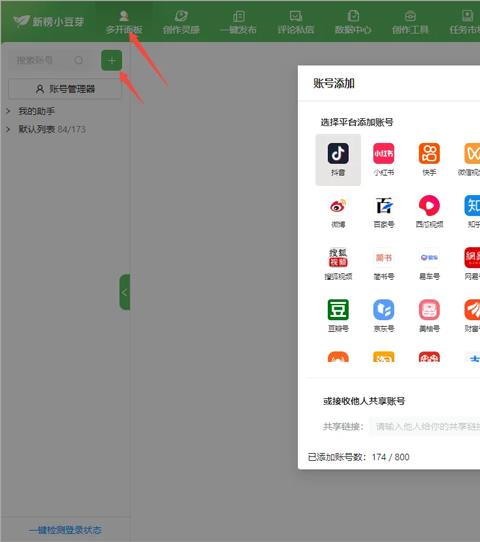Select the pink 美柚号 platform icon
The height and width of the screenshot is (542, 480).
click(429, 310)
